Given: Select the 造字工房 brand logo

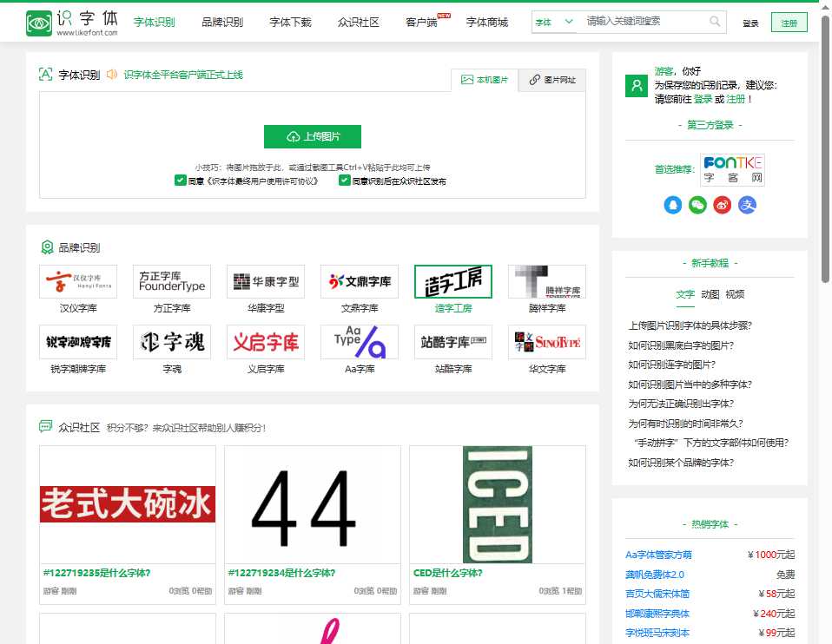Looking at the screenshot, I should pyautogui.click(x=453, y=279).
